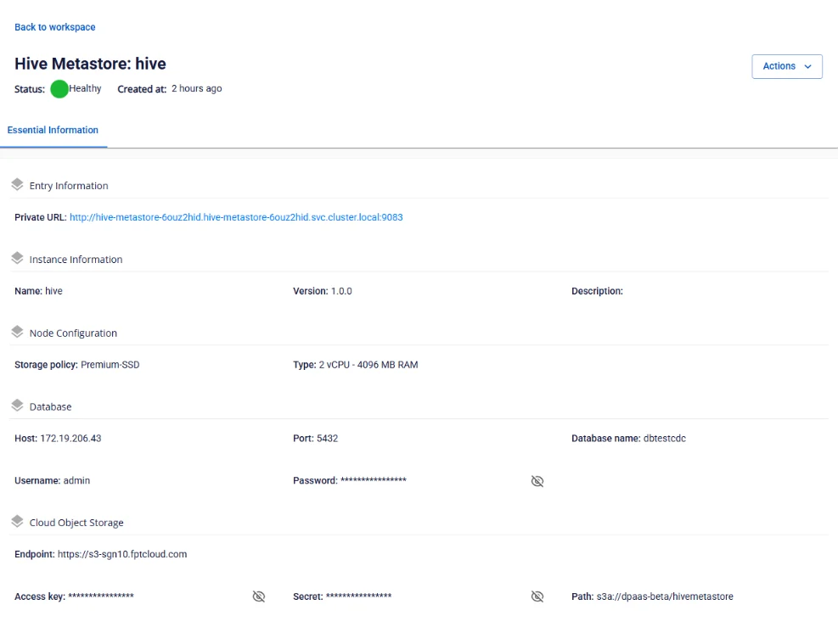Screen dimensions: 838x644
Task: Reveal the database Password value
Action: coord(537,481)
